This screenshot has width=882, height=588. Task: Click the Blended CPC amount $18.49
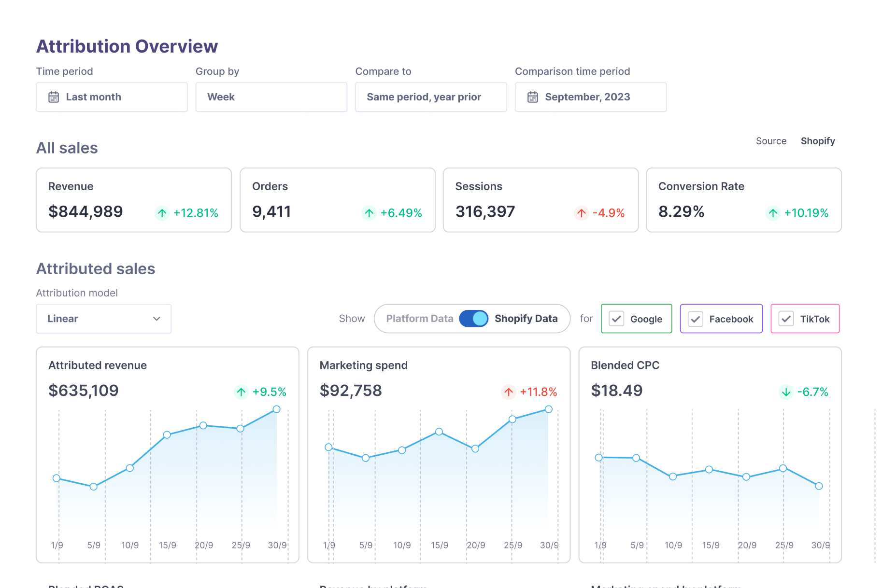click(617, 391)
